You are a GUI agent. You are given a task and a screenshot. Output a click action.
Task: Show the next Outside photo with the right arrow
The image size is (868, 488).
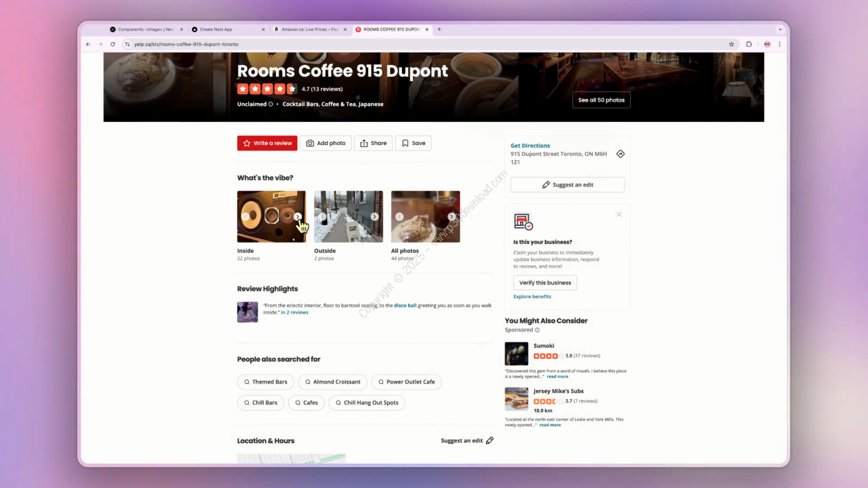click(374, 217)
